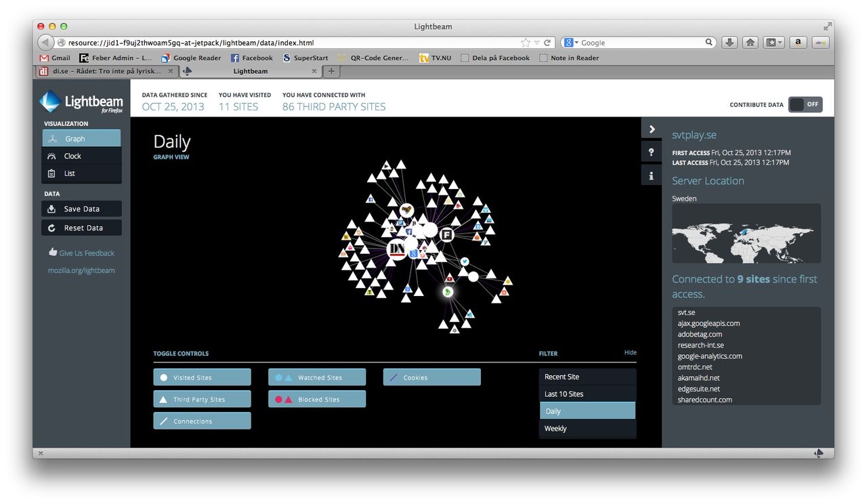Screen dimensions: 867x504
Task: Select the Facebook node near graph center
Action: 408,232
